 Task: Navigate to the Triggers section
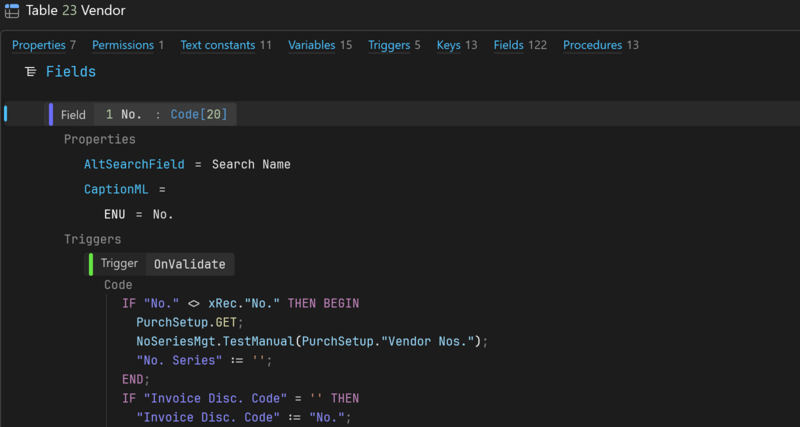(x=389, y=45)
